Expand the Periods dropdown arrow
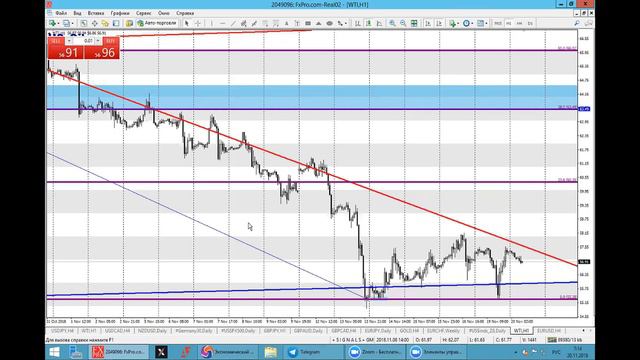Viewport: 640px width, 360px height. tap(472, 23)
